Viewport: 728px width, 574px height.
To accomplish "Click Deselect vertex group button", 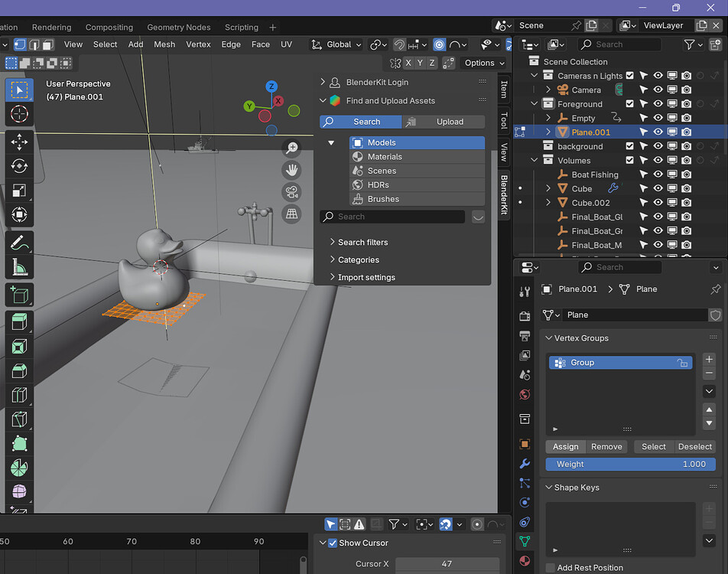I will pos(694,447).
